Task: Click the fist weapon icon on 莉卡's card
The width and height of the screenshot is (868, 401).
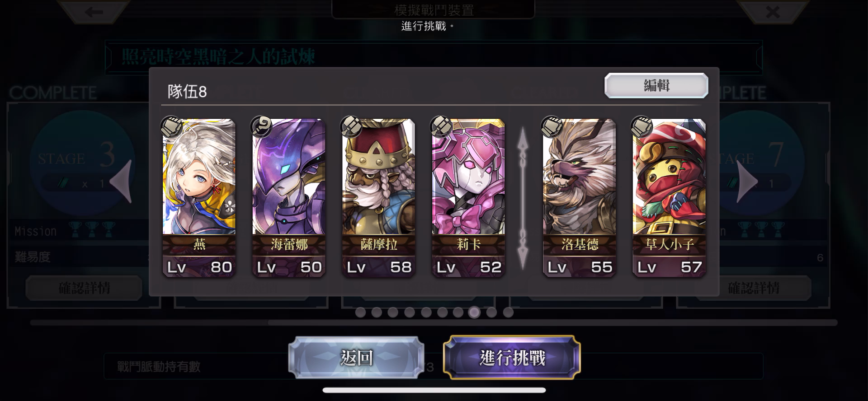Action: [441, 126]
